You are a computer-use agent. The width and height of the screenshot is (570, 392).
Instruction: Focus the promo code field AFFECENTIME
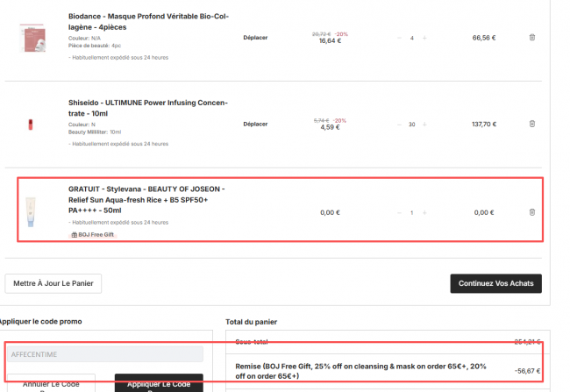click(104, 354)
